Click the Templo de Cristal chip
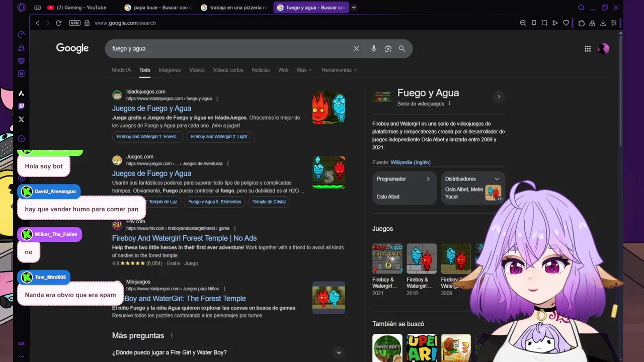The width and height of the screenshot is (644, 362). point(269,202)
